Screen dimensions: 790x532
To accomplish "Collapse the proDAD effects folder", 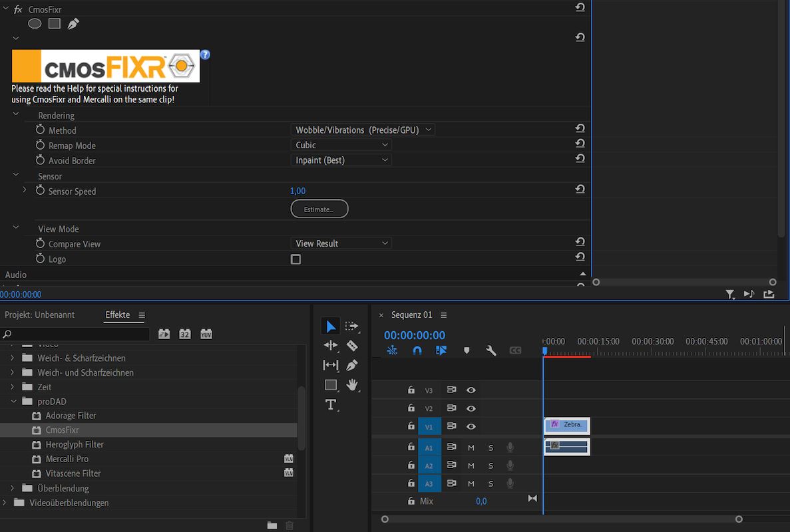I will click(x=13, y=402).
